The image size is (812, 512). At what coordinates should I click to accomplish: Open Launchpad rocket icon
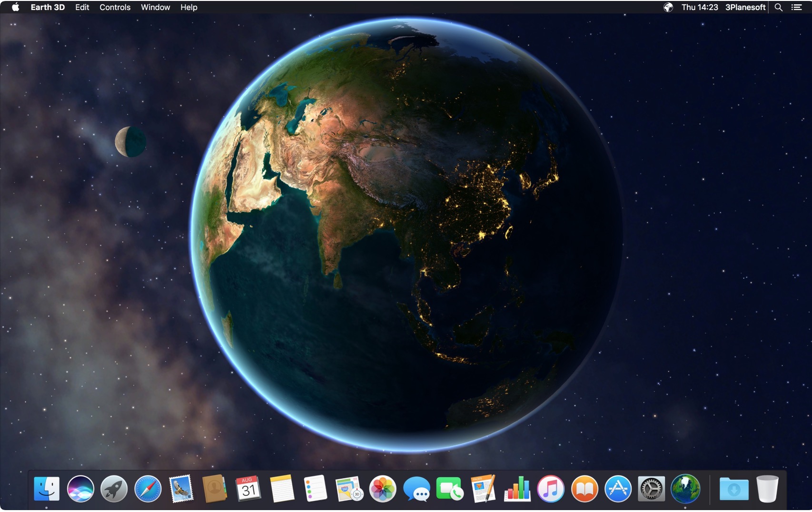click(114, 489)
